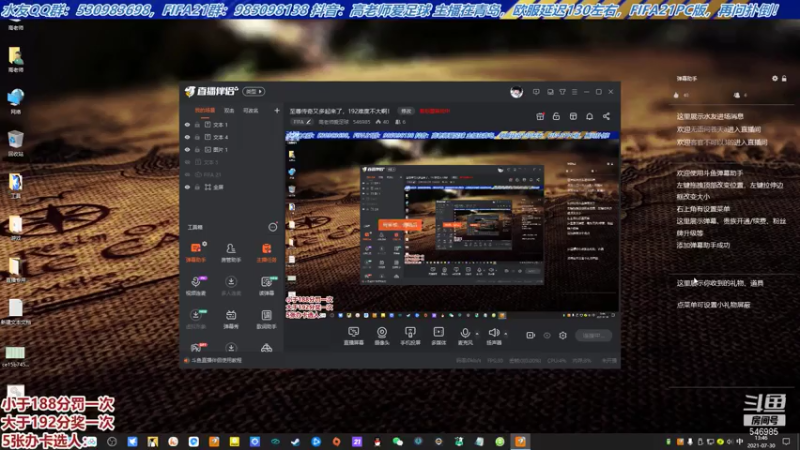Select the third scene tab
Image resolution: width=800 pixels, height=450 pixels.
click(x=251, y=110)
